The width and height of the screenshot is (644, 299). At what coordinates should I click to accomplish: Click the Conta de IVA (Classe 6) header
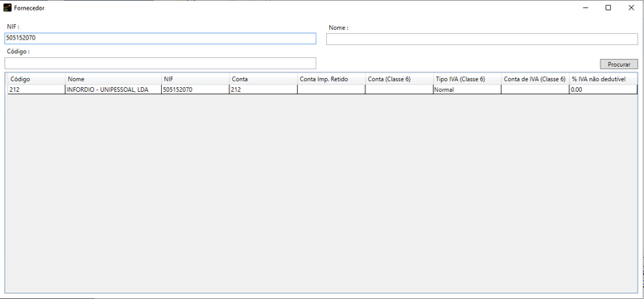(535, 79)
